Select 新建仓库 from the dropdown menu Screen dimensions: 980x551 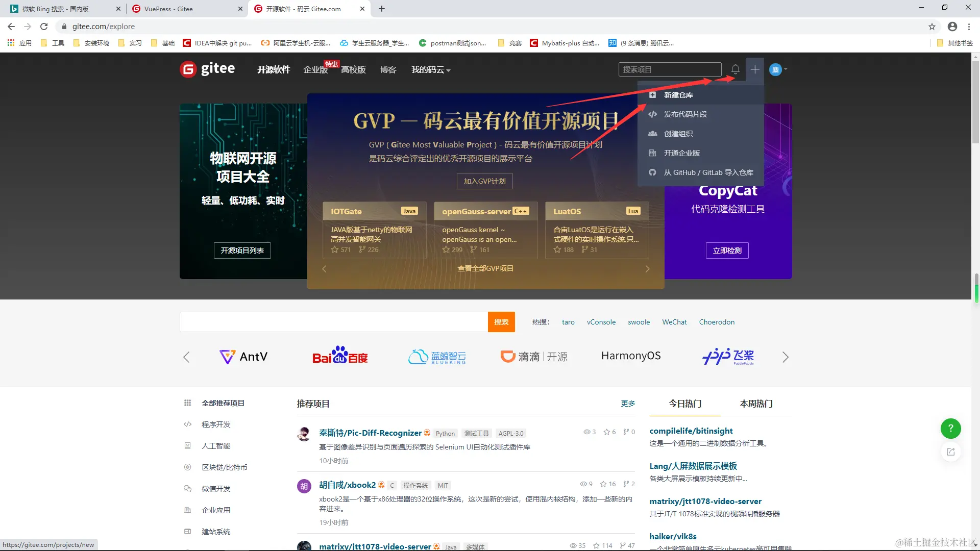tap(678, 95)
